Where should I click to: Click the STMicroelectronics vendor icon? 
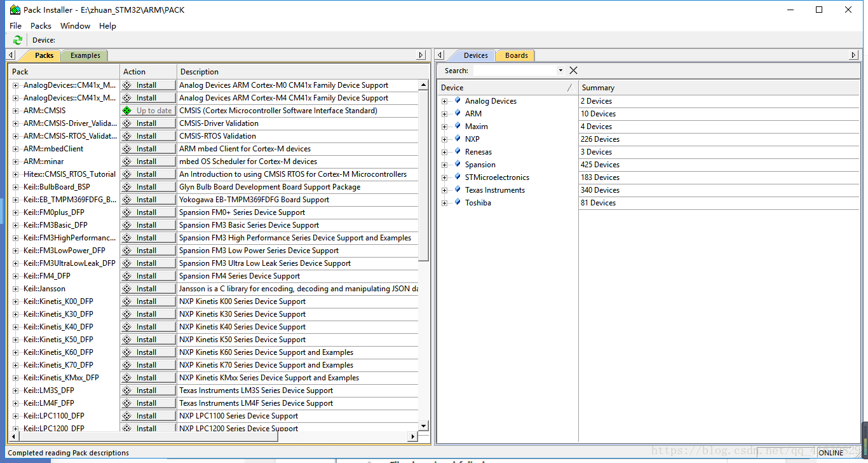pyautogui.click(x=458, y=177)
